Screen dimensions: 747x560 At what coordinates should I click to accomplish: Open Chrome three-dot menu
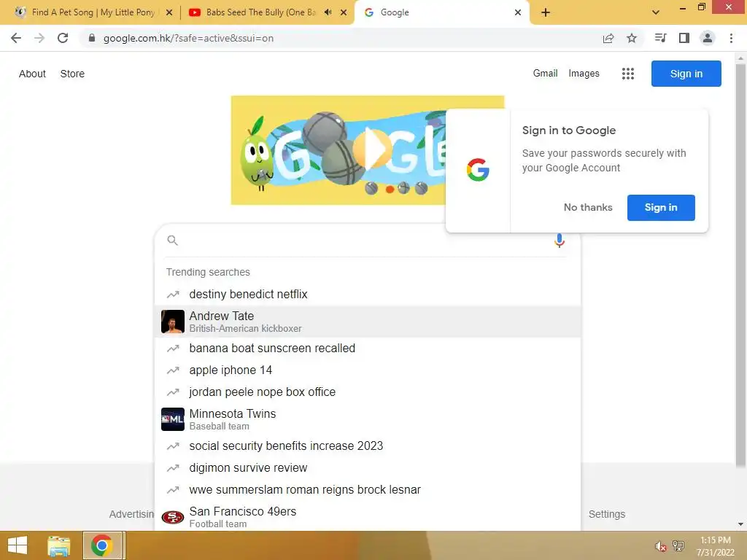pyautogui.click(x=731, y=38)
